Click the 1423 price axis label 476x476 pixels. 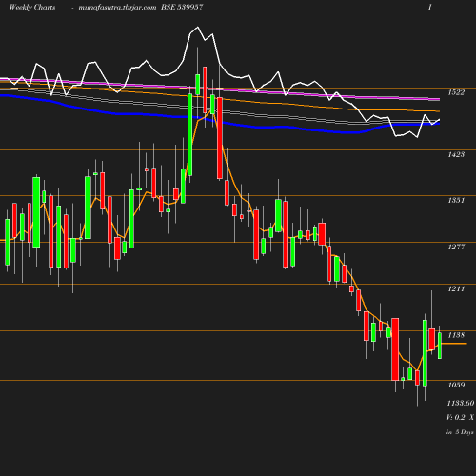tap(456, 154)
